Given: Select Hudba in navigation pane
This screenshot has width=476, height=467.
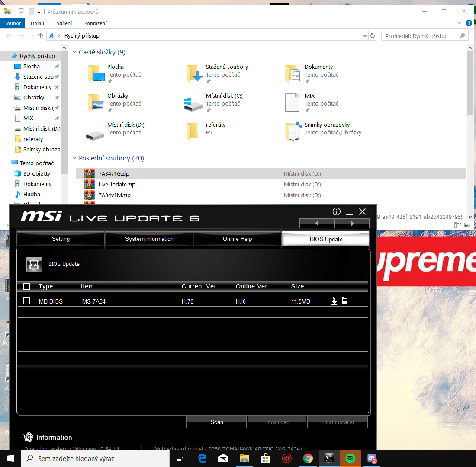Looking at the screenshot, I should [x=28, y=194].
